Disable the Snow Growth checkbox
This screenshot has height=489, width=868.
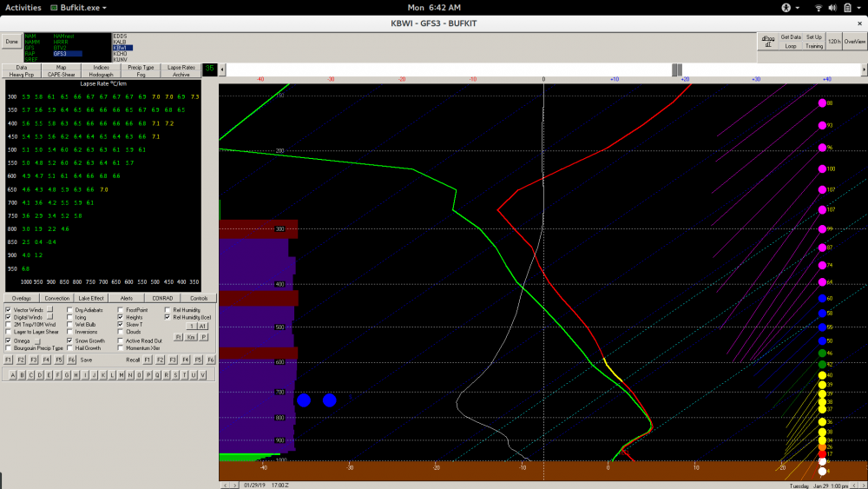pyautogui.click(x=69, y=340)
